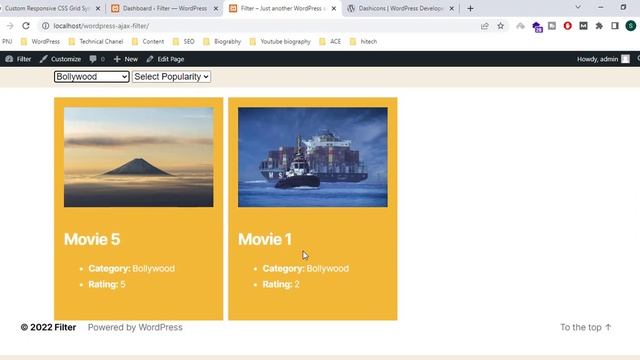Click Customize in the WordPress admin bar

coord(60,59)
